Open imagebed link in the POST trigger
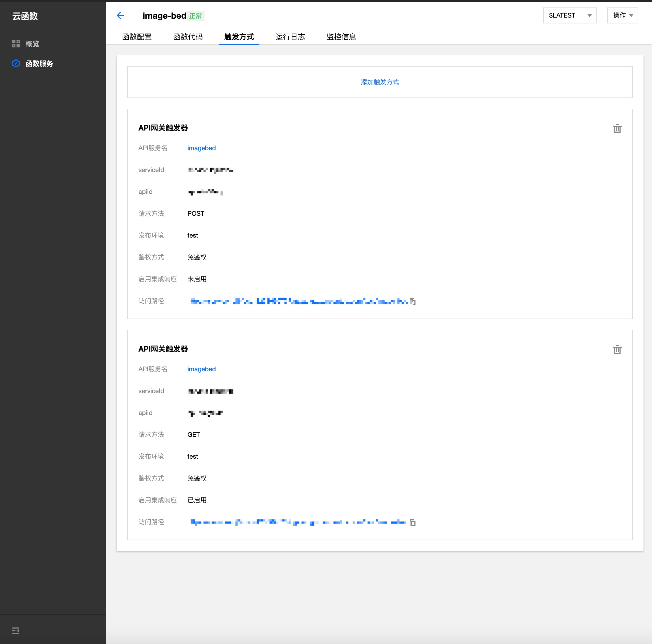Screen dimensions: 652x644 point(201,148)
